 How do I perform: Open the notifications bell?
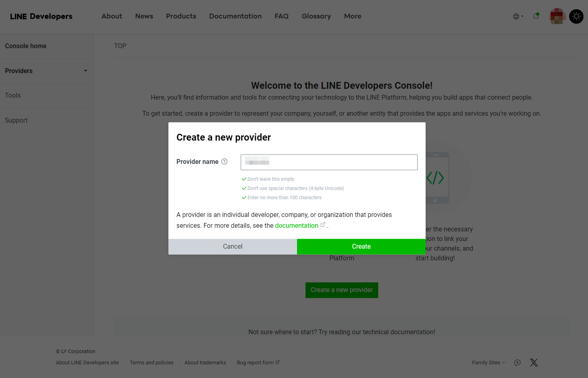point(536,16)
